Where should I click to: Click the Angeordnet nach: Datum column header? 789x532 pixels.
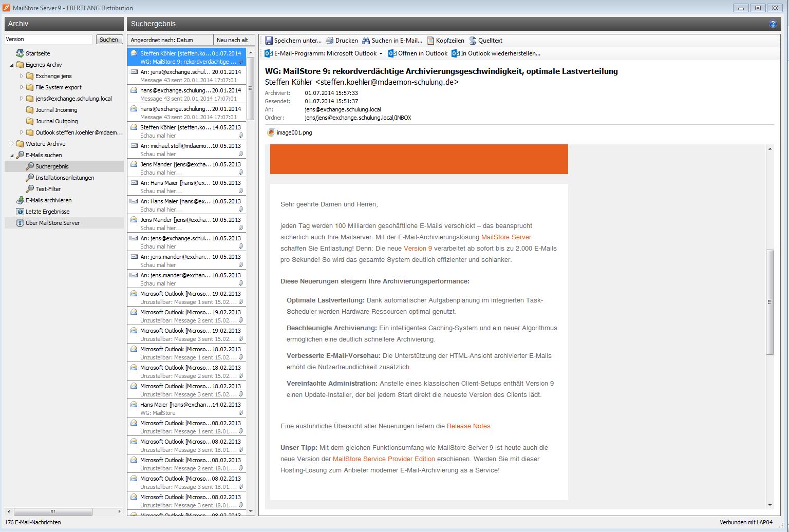pos(170,40)
